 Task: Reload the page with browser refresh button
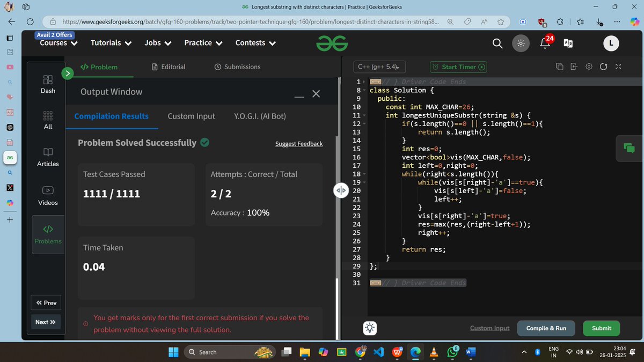(31, 21)
